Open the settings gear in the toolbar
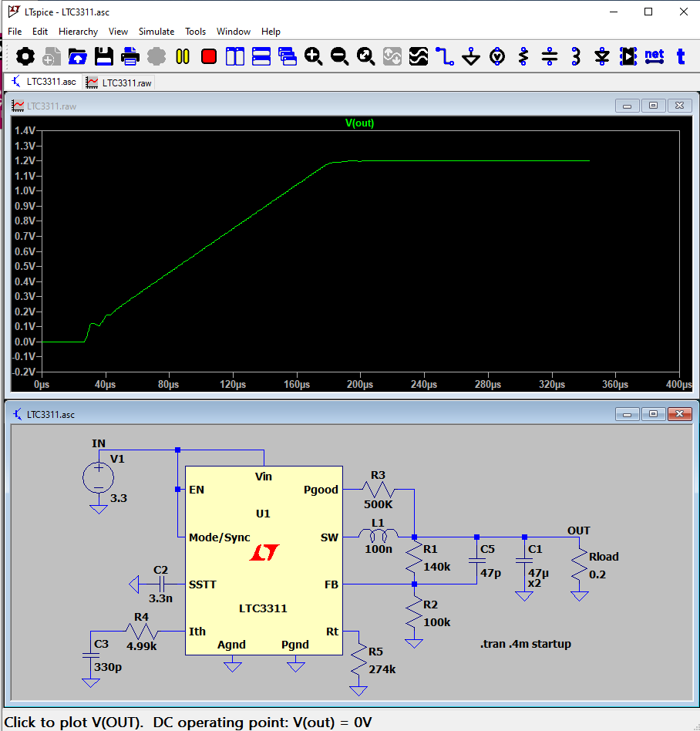The image size is (700, 731). (x=25, y=56)
